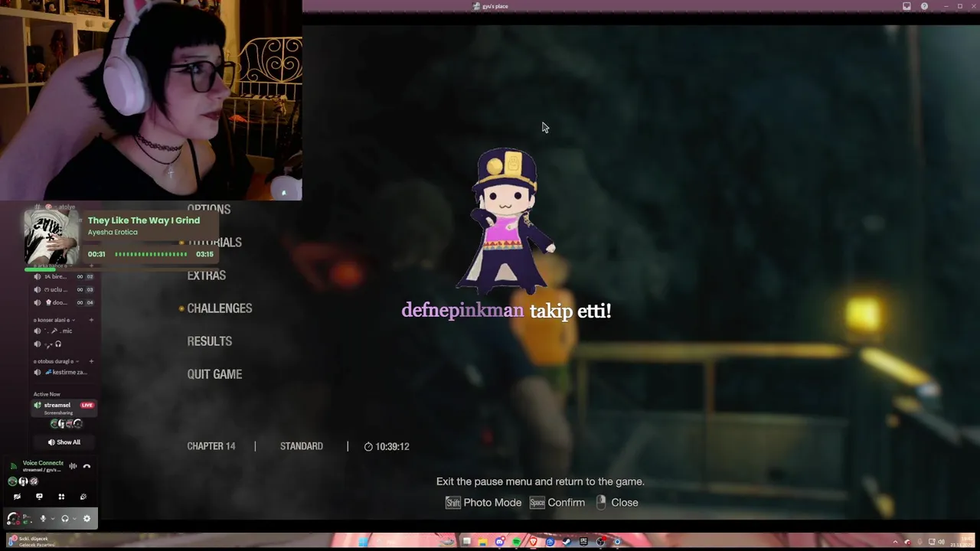Join the 'bire...' voice channel with 02 limit
Screen dimensions: 980x551
coord(63,277)
